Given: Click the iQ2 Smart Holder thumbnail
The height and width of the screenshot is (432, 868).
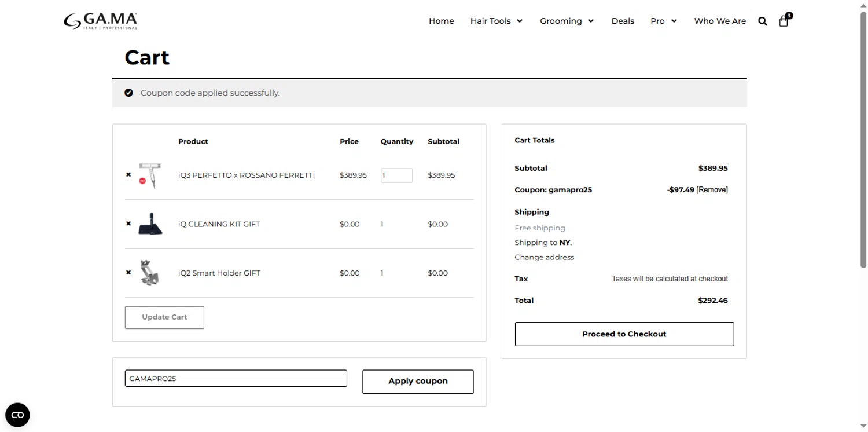Looking at the screenshot, I should [x=150, y=273].
